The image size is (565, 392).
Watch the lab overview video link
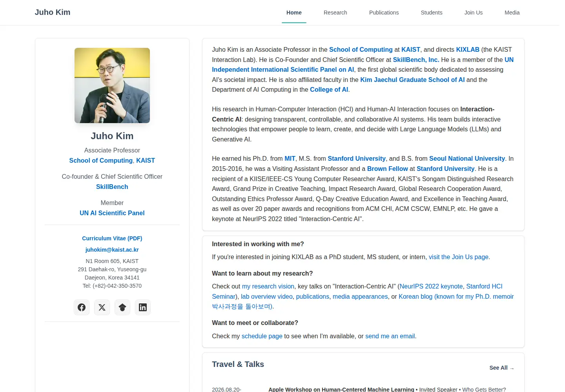tap(267, 296)
